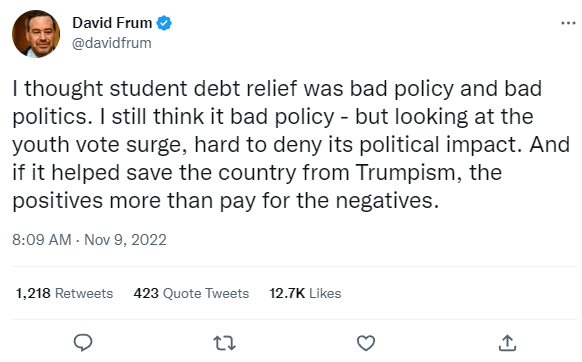The height and width of the screenshot is (362, 582).
Task: Click the Nov 9, 2022 date
Action: tap(125, 240)
